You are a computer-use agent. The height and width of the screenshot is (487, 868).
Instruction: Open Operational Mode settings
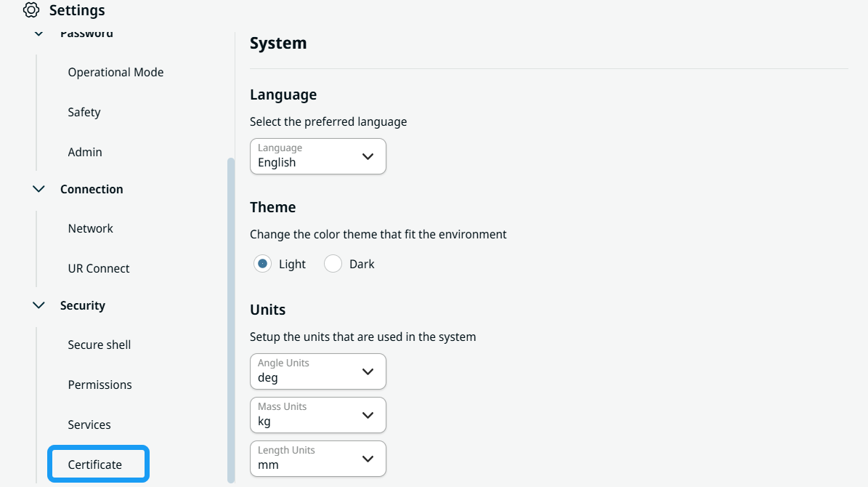pyautogui.click(x=115, y=72)
